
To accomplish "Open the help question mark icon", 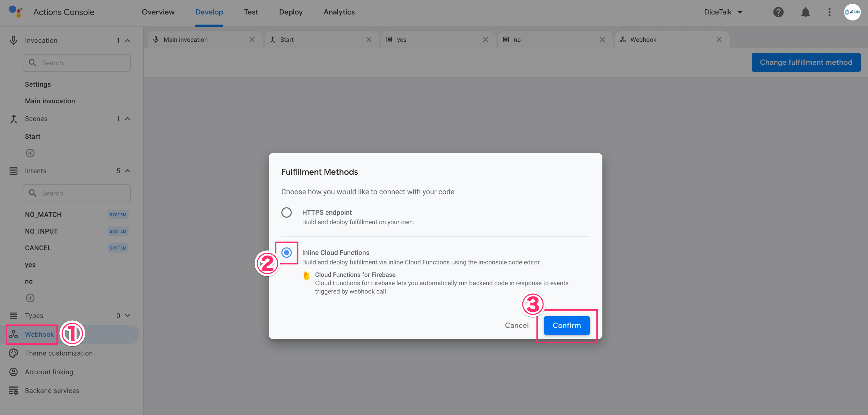I will coord(778,12).
